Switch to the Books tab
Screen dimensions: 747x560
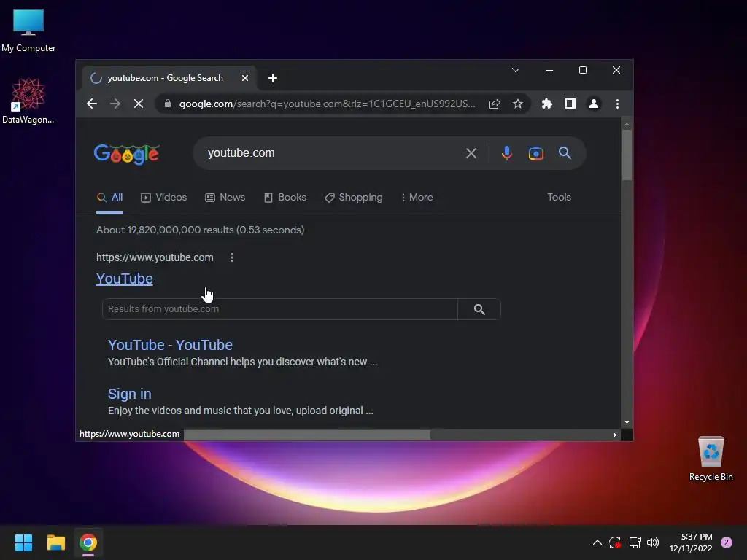pyautogui.click(x=285, y=197)
